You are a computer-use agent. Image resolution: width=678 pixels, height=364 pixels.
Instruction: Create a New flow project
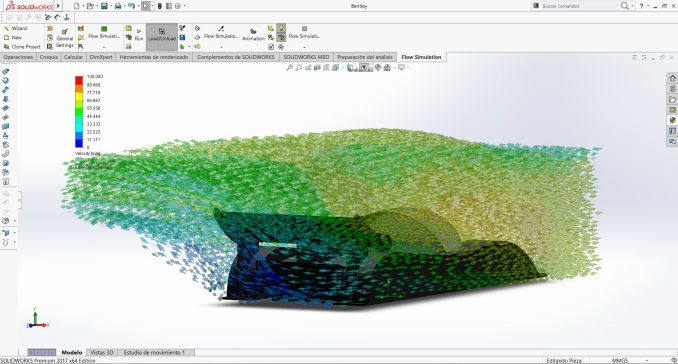[13, 38]
